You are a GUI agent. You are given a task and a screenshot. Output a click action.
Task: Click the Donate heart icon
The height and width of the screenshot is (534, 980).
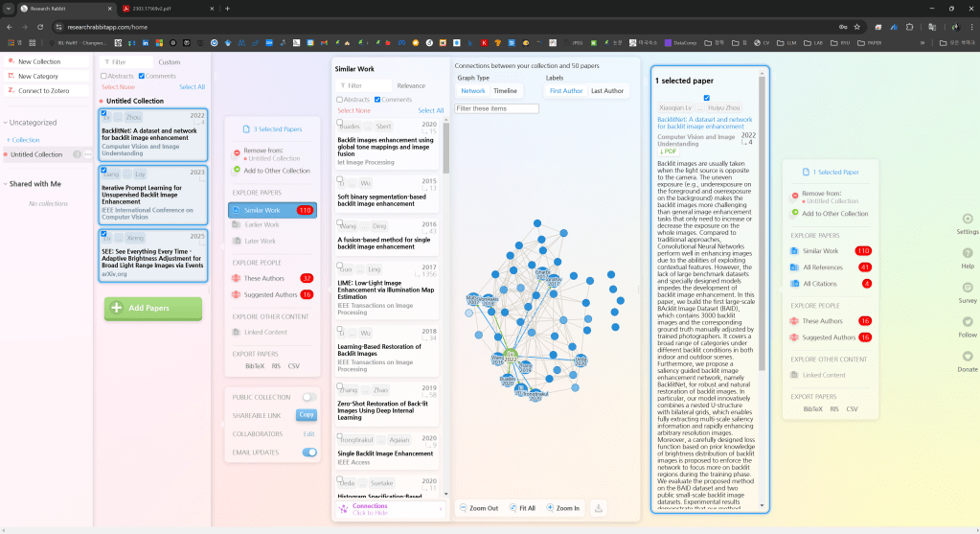(967, 356)
